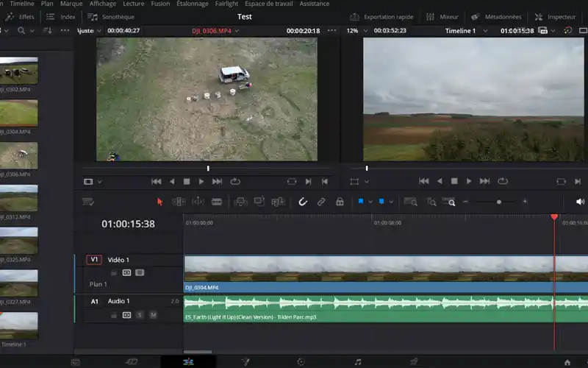Disable the Vidéo 1 video track
The image size is (588, 368).
[140, 272]
